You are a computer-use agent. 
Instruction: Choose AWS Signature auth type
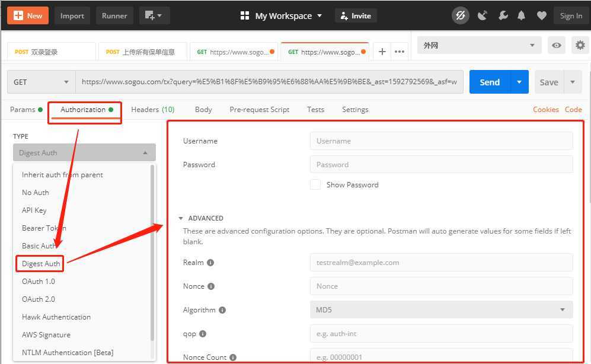(46, 334)
